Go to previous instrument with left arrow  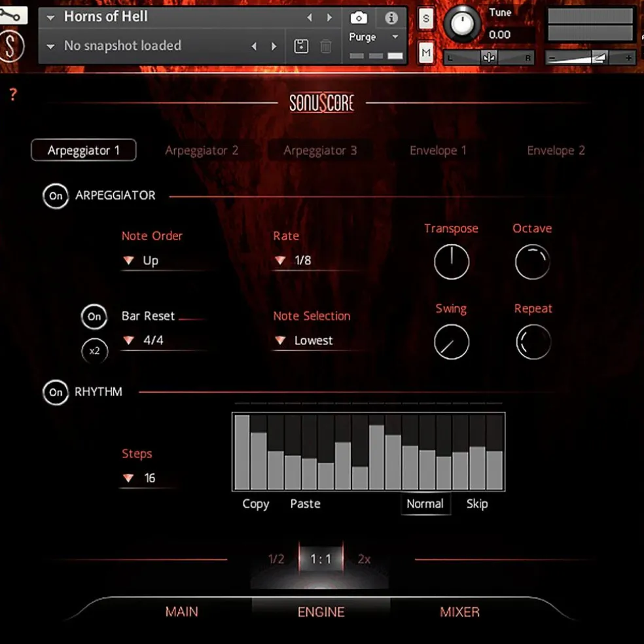pyautogui.click(x=310, y=17)
